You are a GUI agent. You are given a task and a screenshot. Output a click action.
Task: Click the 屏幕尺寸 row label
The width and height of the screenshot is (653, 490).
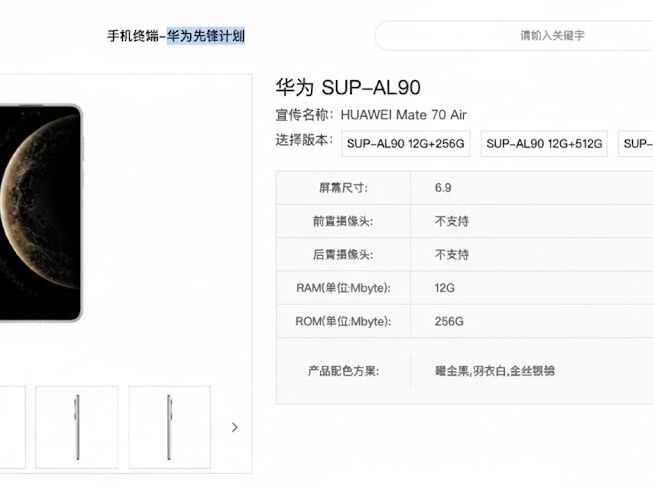343,188
